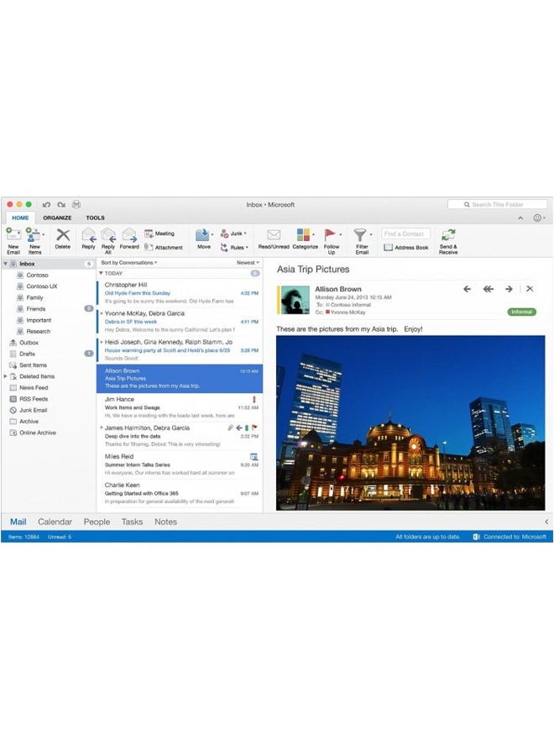Viewport: 554px width, 756px height.
Task: Switch to the HOME ribbon tab
Action: pos(20,218)
